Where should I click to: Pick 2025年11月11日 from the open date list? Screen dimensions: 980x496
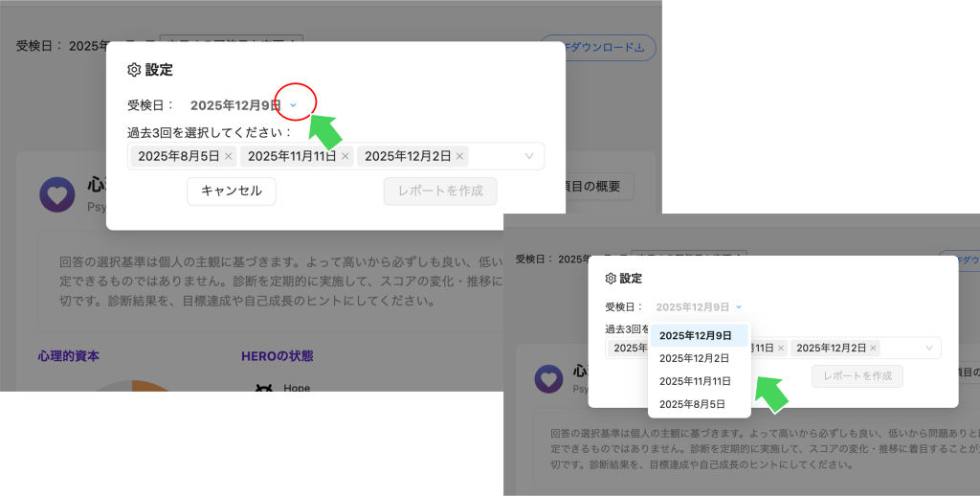(x=696, y=381)
